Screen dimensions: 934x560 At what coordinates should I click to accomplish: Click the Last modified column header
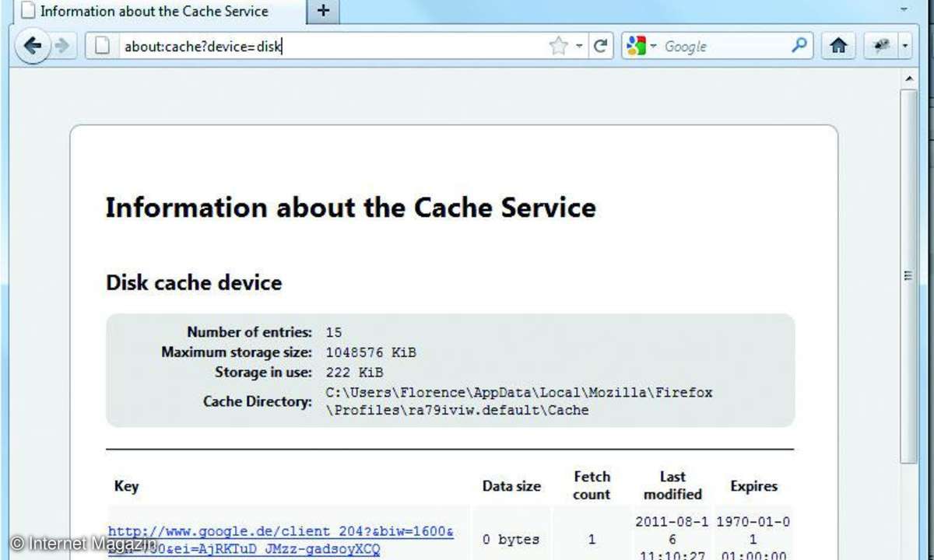click(x=672, y=485)
